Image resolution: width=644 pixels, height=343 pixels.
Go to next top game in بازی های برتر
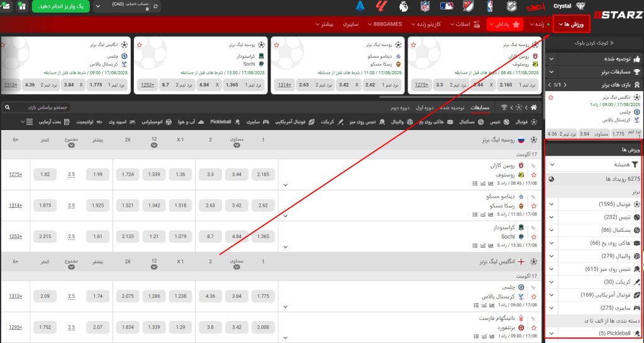pyautogui.click(x=550, y=85)
